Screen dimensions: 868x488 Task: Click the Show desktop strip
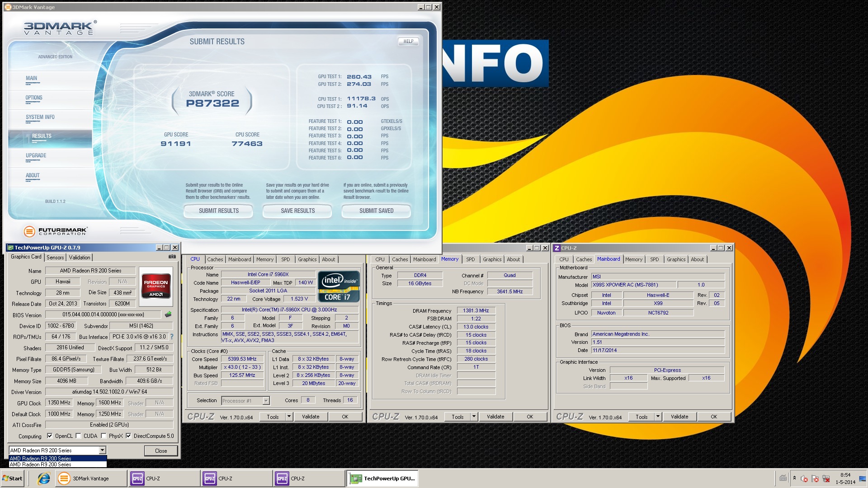(863, 479)
